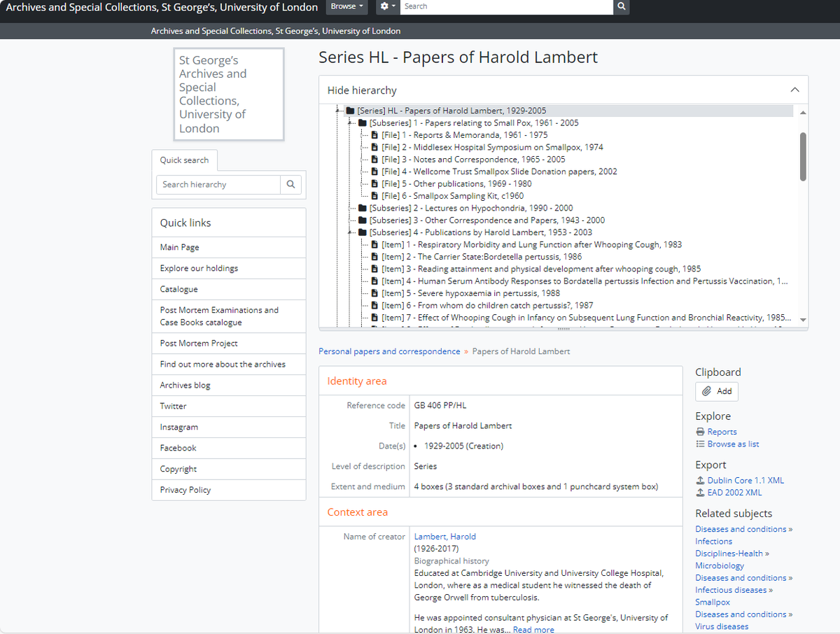Viewport: 840px width, 634px height.
Task: Click item icon of Reading attainment and physical development
Action: [x=374, y=269]
